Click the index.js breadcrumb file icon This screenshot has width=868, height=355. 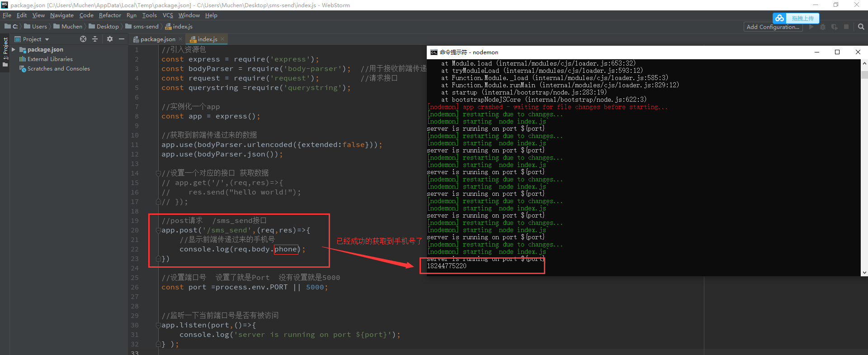click(x=168, y=27)
